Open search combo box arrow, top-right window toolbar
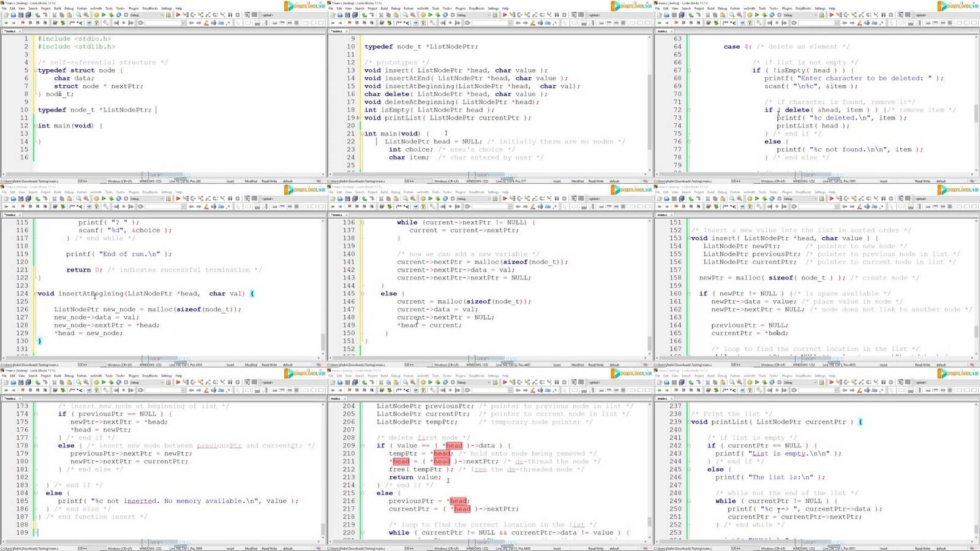Screen dimensions: 980x551 (837, 23)
